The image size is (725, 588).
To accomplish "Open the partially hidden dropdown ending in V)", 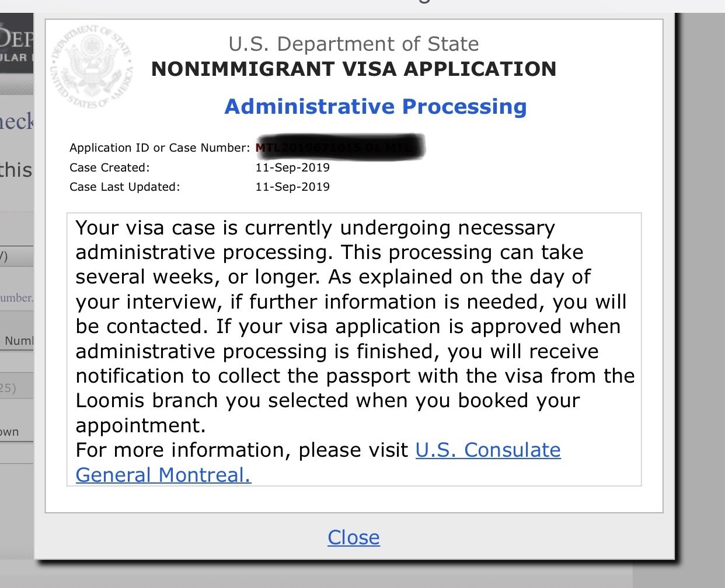I will coord(16,256).
